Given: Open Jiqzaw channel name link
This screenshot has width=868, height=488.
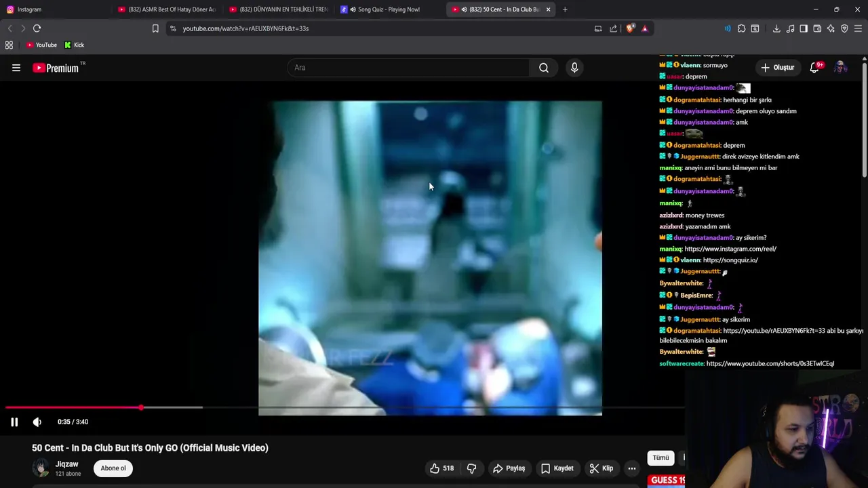Looking at the screenshot, I should 66,464.
